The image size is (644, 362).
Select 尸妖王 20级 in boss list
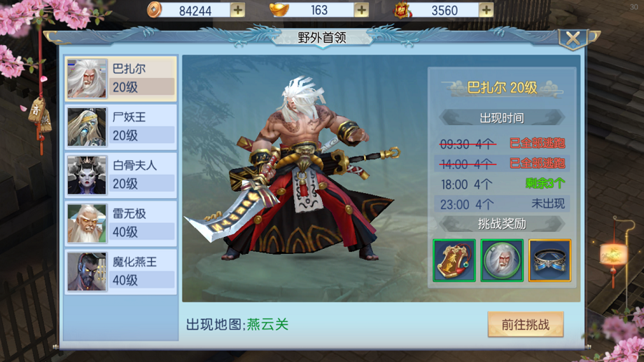coord(121,127)
